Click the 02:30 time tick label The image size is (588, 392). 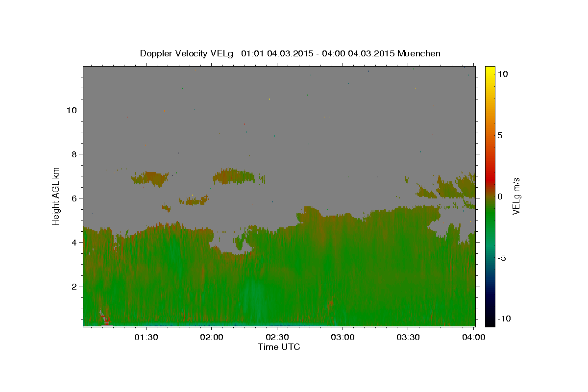(x=277, y=337)
